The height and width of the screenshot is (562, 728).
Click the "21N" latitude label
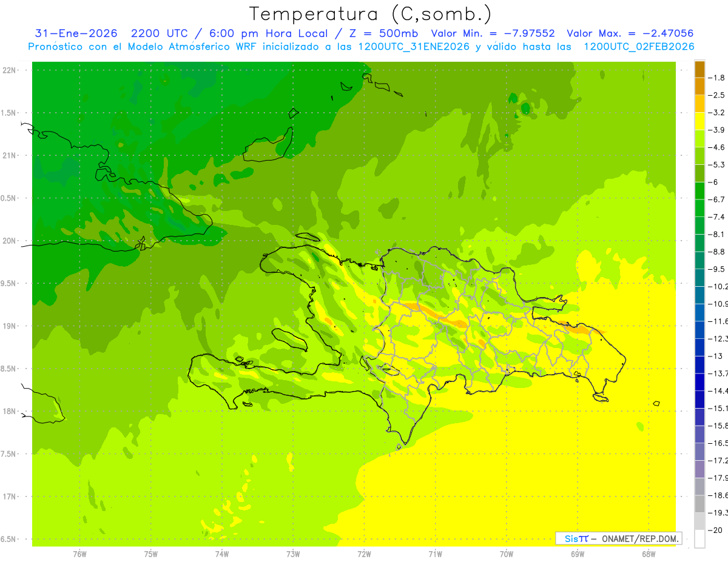tap(10, 155)
